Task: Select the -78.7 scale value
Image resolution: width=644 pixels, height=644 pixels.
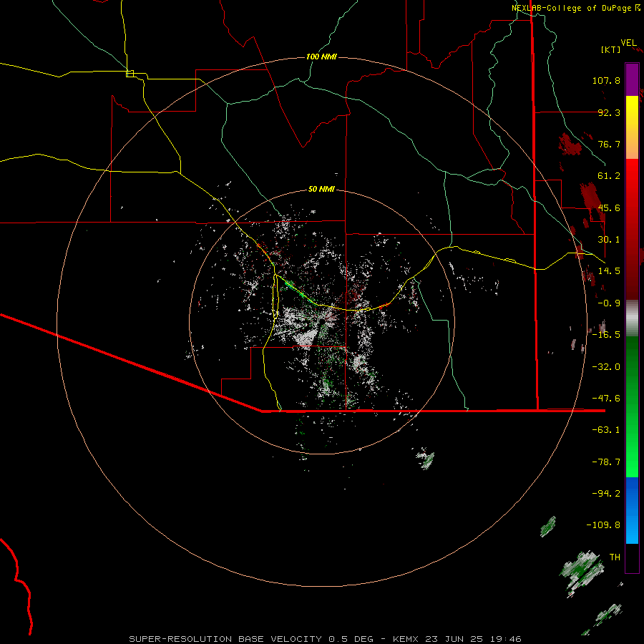Action: 606,462
